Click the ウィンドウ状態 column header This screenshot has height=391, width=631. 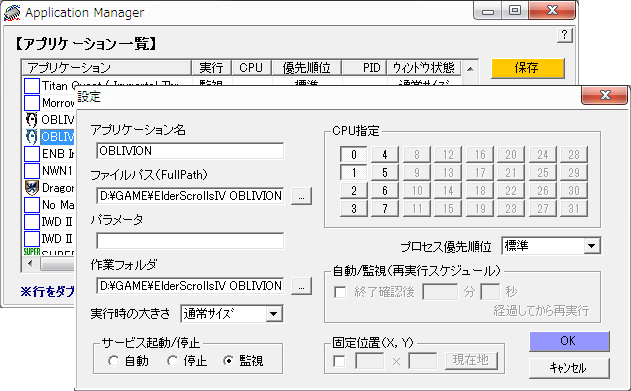[x=424, y=68]
